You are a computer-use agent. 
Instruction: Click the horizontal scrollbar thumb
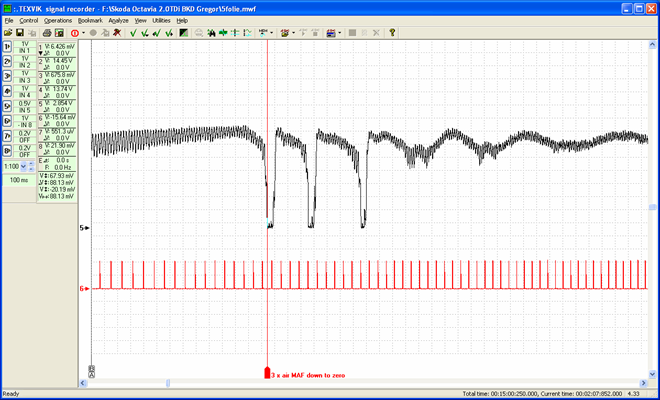[x=168, y=383]
